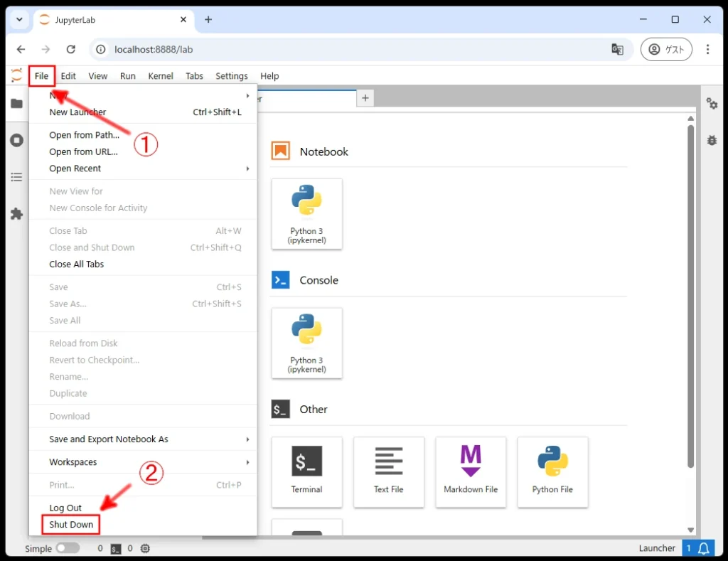Open the Chrome three-dot menu
This screenshot has height=561, width=728.
[x=707, y=49]
